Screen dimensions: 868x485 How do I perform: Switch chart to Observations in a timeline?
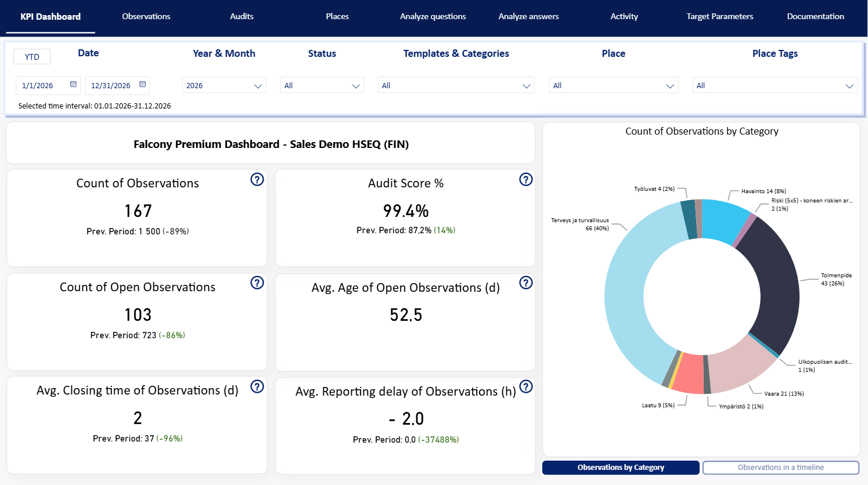780,468
